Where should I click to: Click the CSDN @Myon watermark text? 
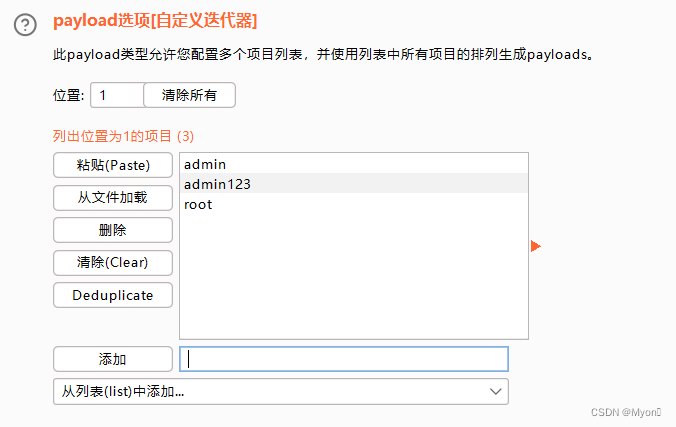626,412
